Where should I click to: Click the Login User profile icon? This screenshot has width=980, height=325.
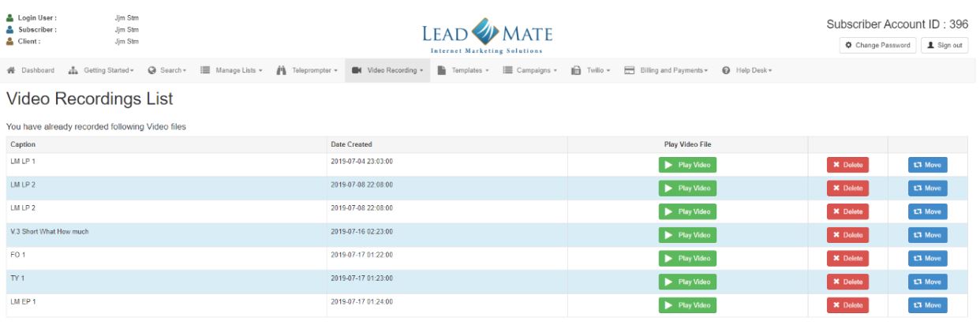pos(9,17)
